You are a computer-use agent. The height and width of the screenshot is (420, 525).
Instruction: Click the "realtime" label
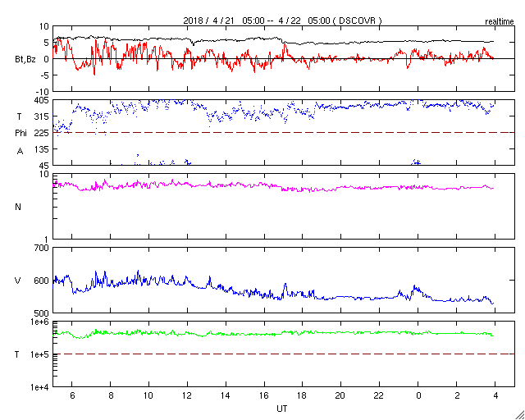[x=500, y=22]
